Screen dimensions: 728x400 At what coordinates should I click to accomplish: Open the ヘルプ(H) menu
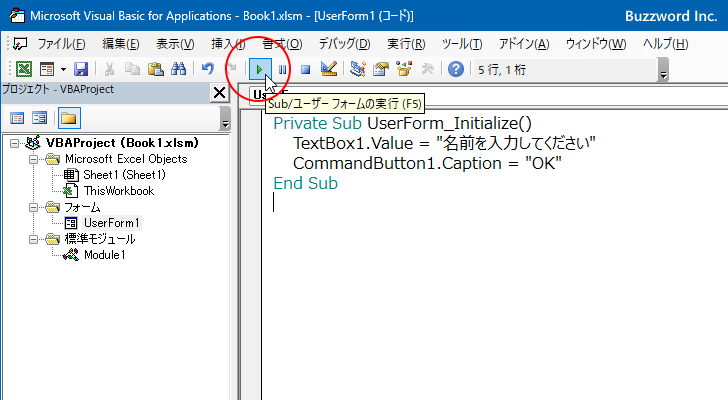665,44
